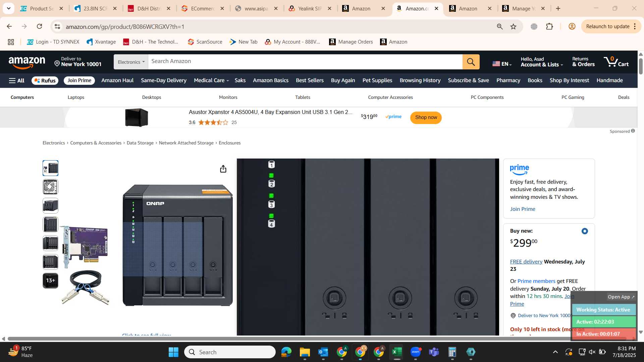This screenshot has height=362, width=644.
Task: Open Excel from taskbar
Action: point(397,352)
